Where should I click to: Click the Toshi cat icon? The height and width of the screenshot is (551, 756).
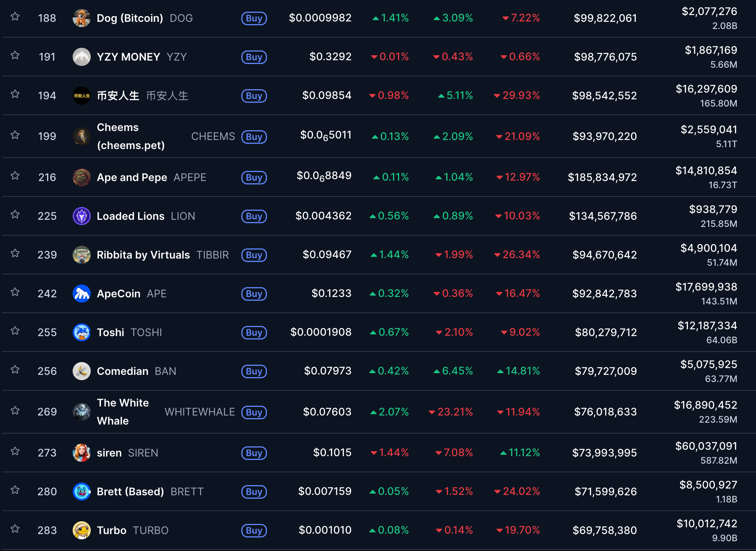coord(81,332)
